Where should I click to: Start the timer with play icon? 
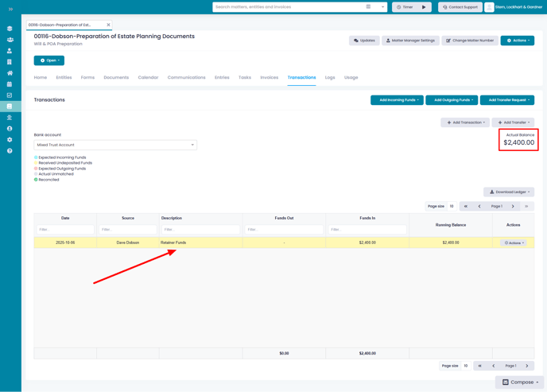click(x=424, y=7)
